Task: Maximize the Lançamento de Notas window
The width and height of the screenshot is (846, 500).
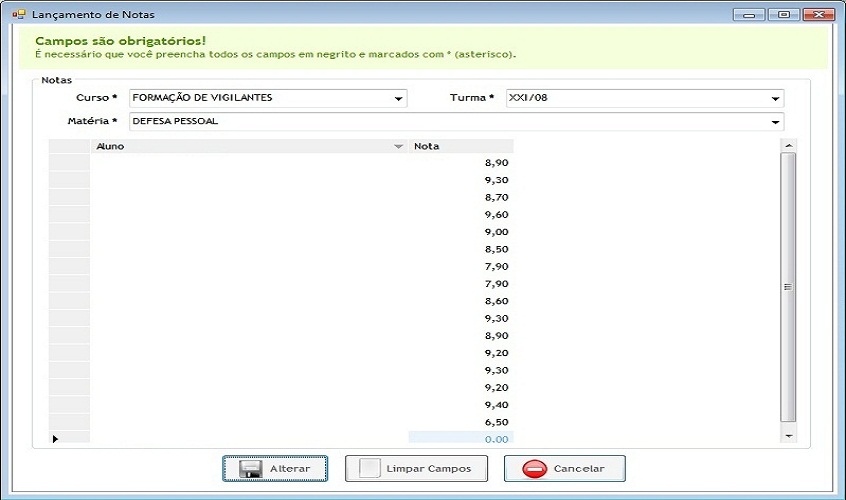Action: (783, 15)
